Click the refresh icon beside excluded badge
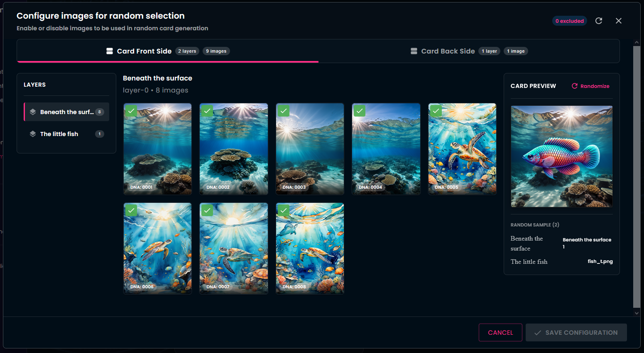Viewport: 644px width, 353px height. point(598,21)
